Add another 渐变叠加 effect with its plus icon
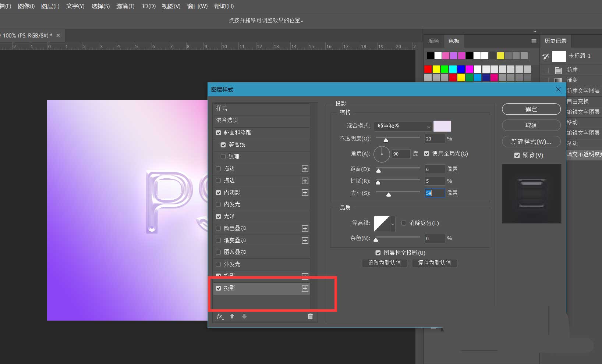Viewport: 602px width, 364px height. click(305, 240)
